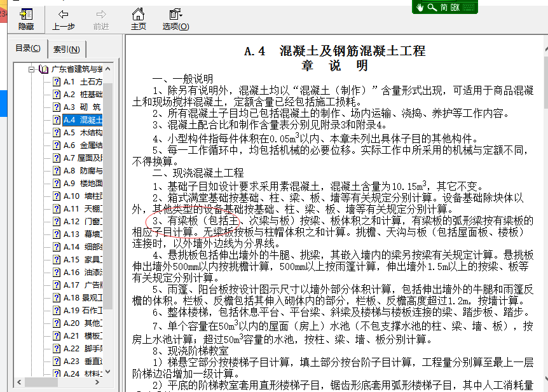Click the question-mark page icon beside A.6
The height and width of the screenshot is (392, 548).
point(57,145)
